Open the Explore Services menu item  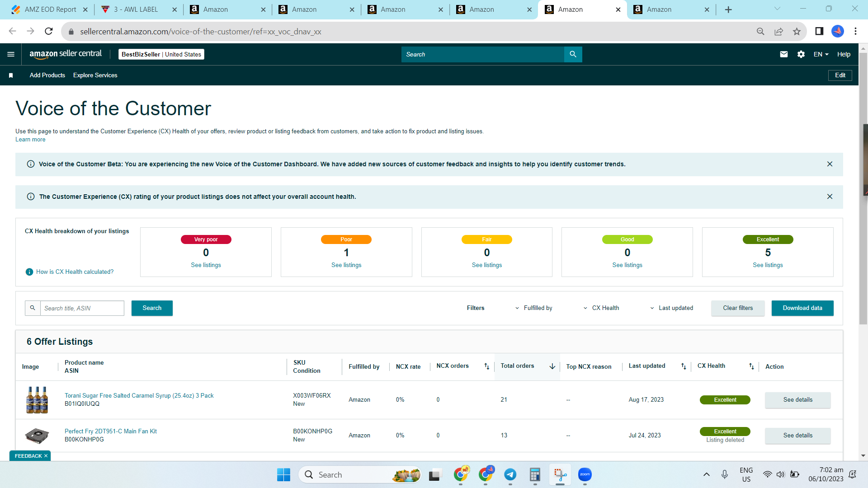[95, 75]
